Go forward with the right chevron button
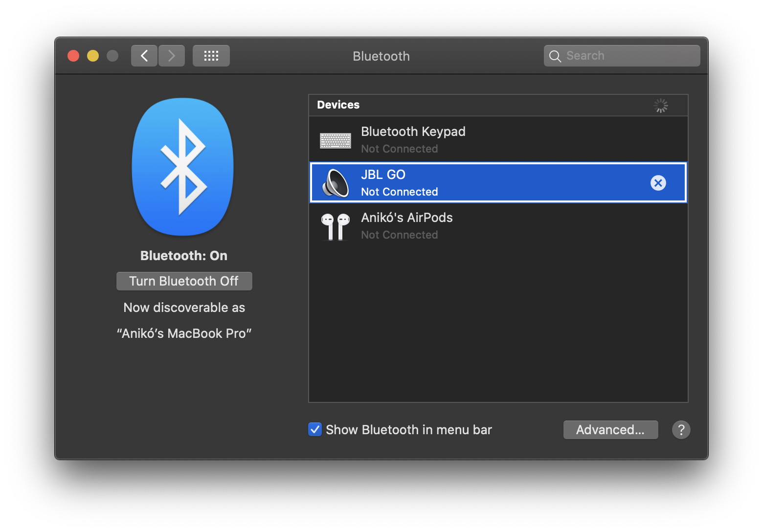 [x=172, y=56]
